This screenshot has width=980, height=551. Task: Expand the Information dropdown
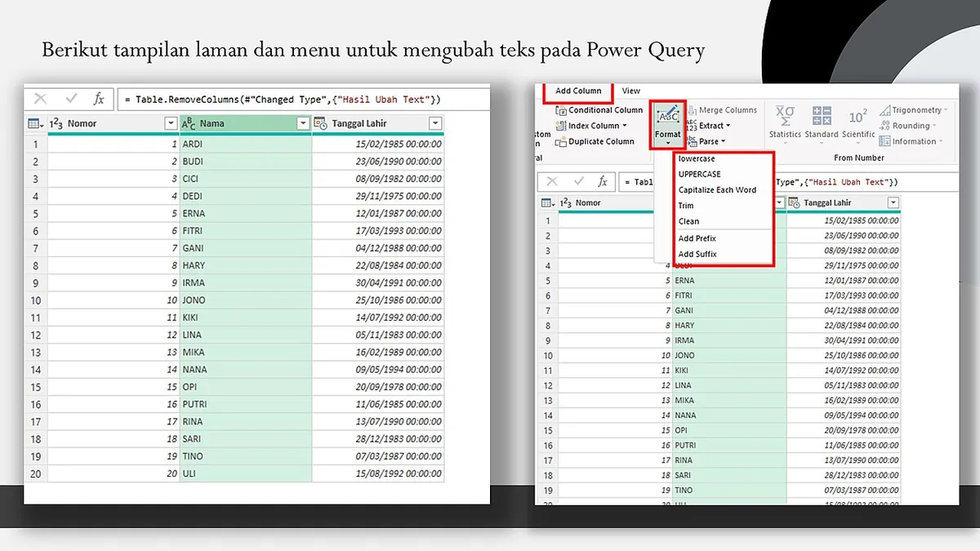pyautogui.click(x=941, y=142)
